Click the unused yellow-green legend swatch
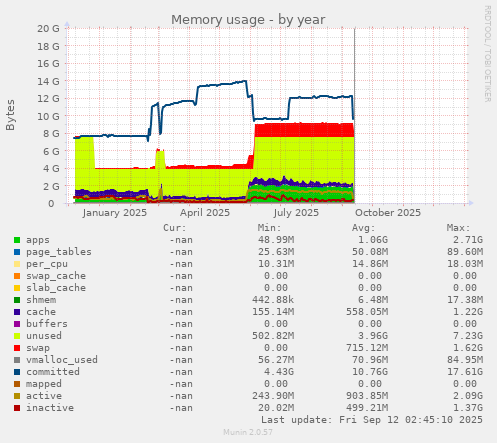This screenshot has width=497, height=443. tap(17, 336)
